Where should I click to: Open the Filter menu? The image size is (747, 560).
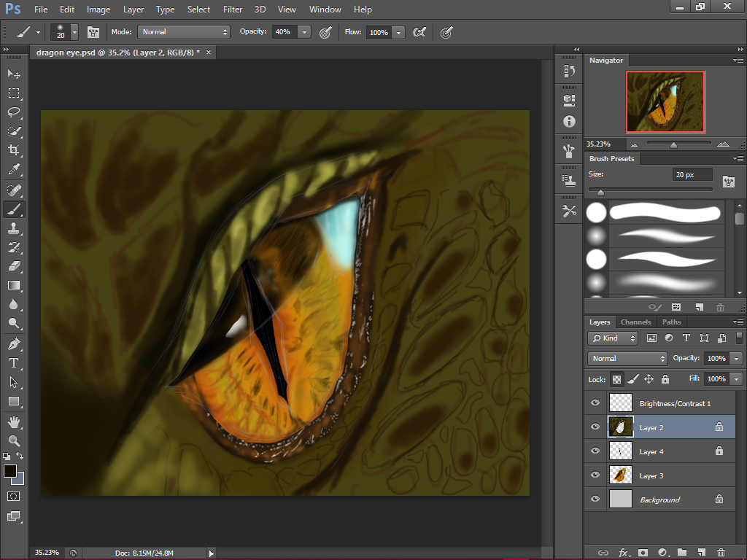[233, 9]
